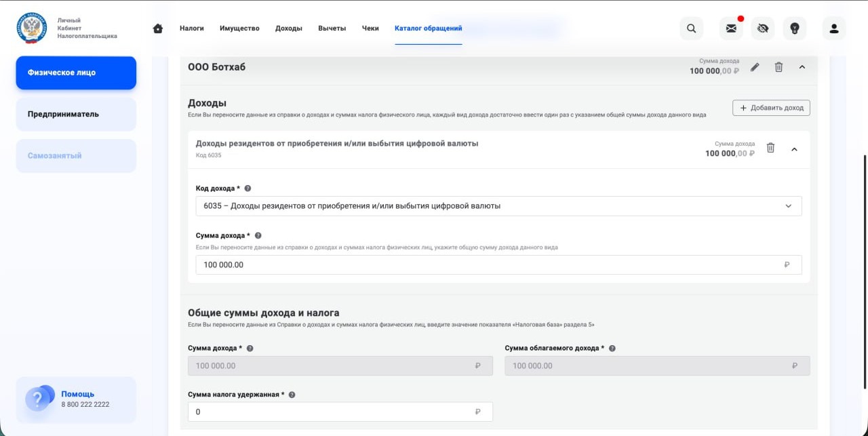Click the Добавить доход button

(771, 108)
